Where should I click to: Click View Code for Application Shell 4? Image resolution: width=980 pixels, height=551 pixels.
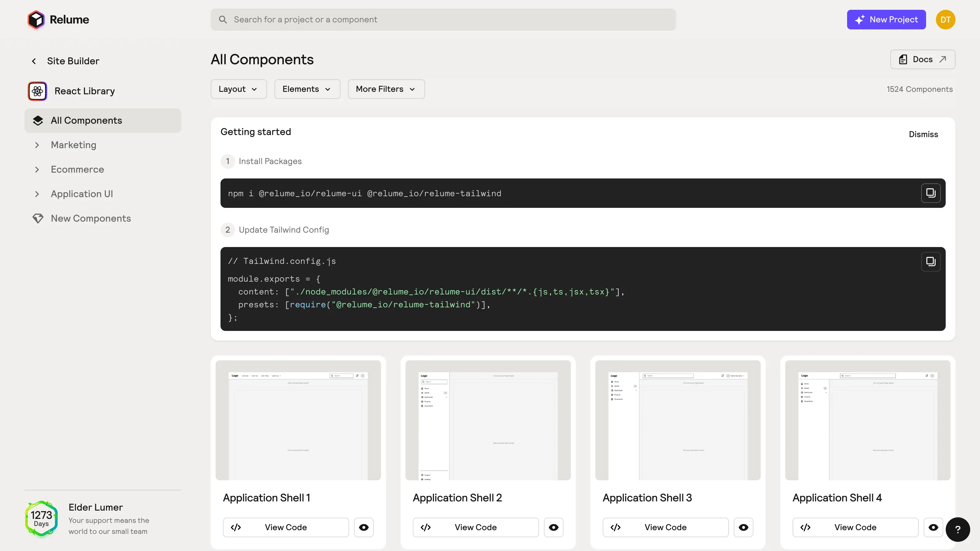[x=855, y=527]
